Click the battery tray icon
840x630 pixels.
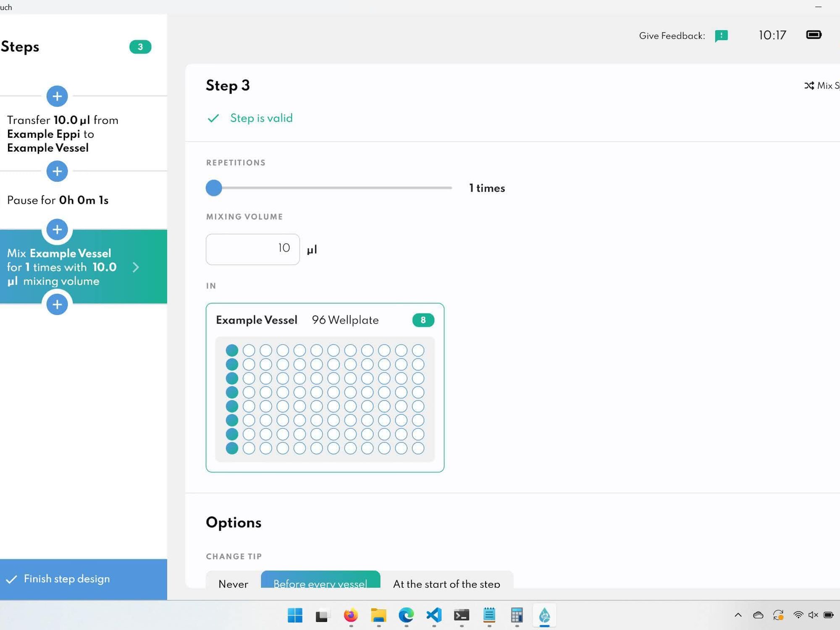pyautogui.click(x=828, y=615)
